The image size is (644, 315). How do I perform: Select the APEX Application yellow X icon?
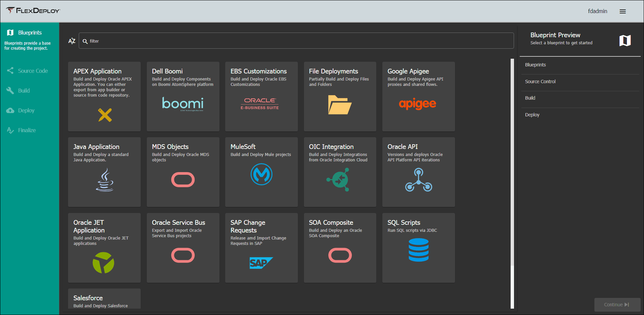105,115
